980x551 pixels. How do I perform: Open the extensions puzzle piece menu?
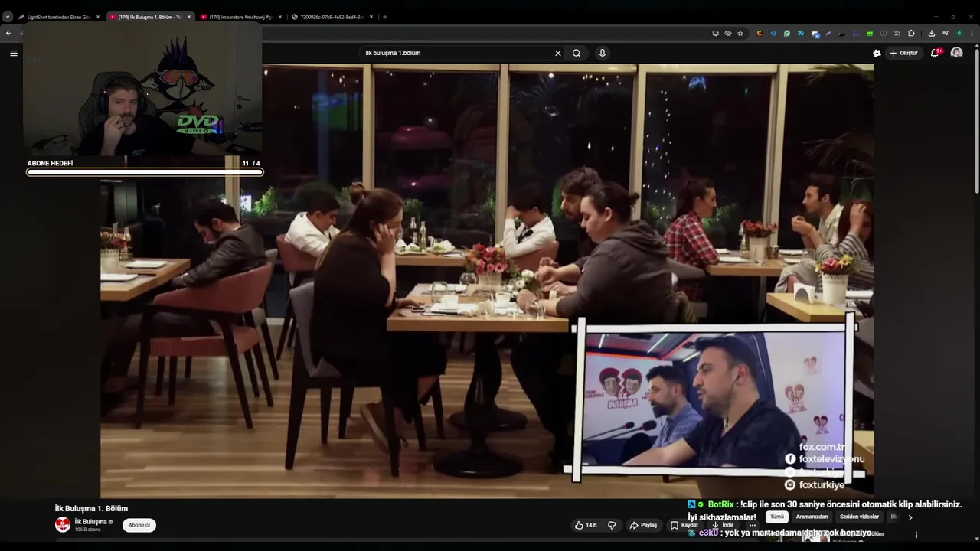tap(911, 33)
